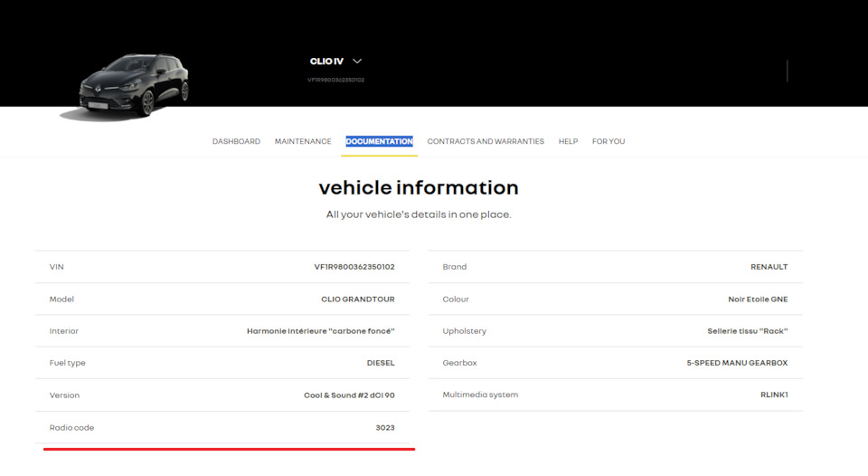Click the 'Fuel type' row label
This screenshot has height=476, width=868.
coord(68,363)
